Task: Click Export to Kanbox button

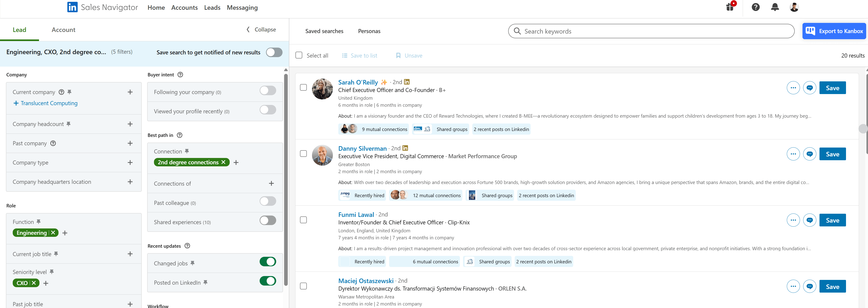Action: click(x=834, y=31)
